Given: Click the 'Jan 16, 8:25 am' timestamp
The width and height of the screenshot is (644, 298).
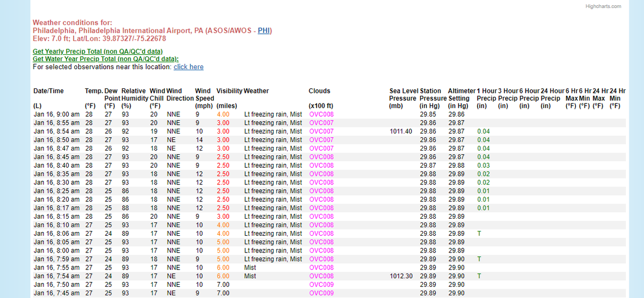Looking at the screenshot, I should [x=56, y=191].
